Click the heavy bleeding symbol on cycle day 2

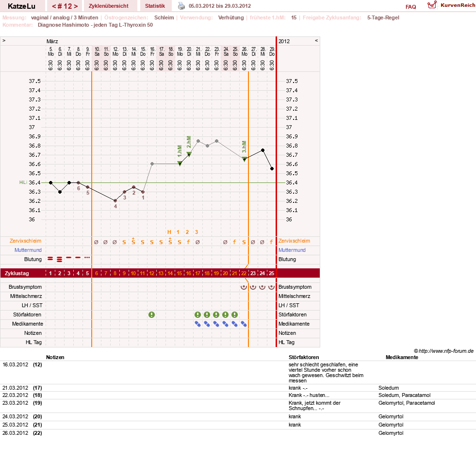coord(60,259)
